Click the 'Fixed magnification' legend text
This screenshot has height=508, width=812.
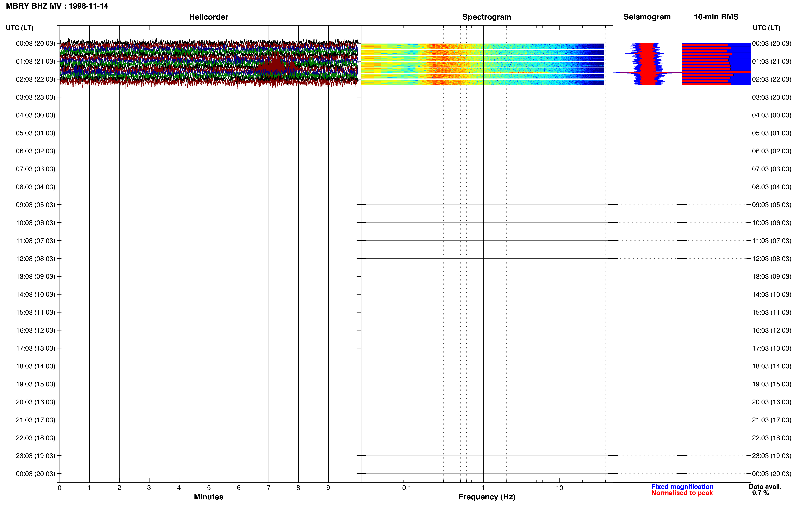coord(682,486)
